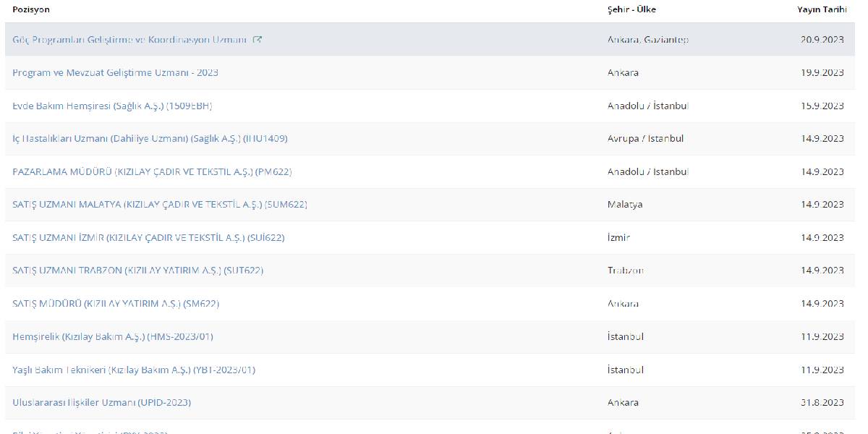Select Malatya city cell in listing row
This screenshot has width=868, height=434.
click(x=625, y=204)
